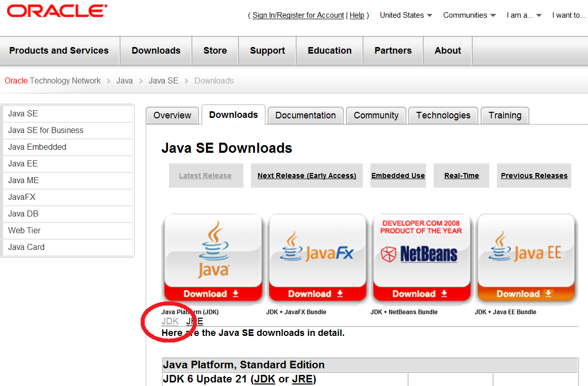Download the JDK + Java EE Bundle tile
Viewport: 588px width, 386px height.
click(x=526, y=258)
